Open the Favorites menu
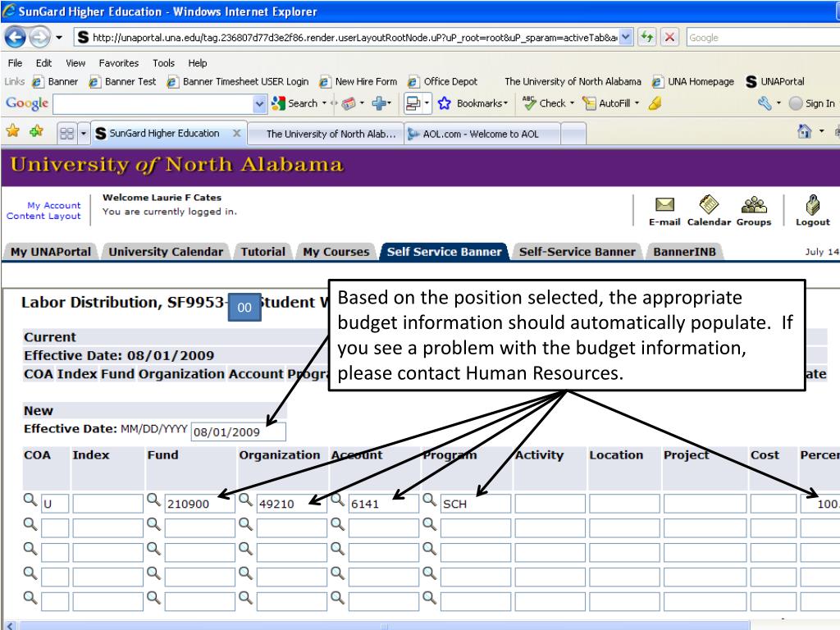The height and width of the screenshot is (630, 840). click(118, 63)
